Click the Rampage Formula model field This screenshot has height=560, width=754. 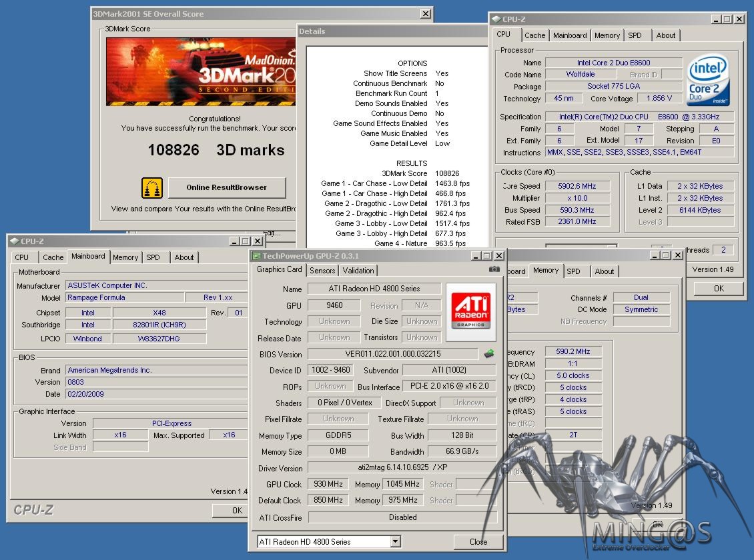125,297
